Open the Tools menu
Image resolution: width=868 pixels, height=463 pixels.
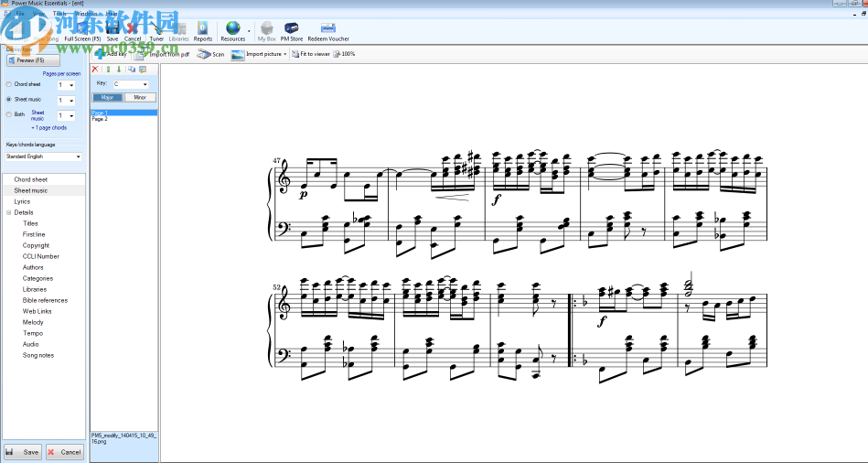pyautogui.click(x=59, y=14)
